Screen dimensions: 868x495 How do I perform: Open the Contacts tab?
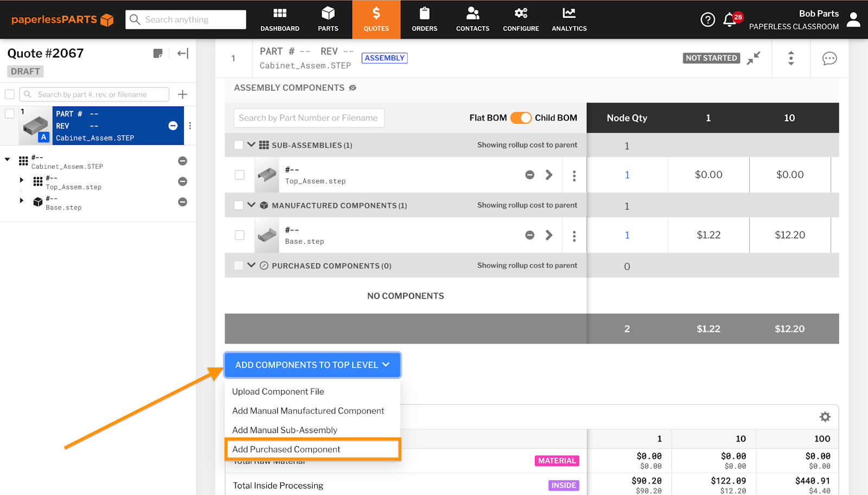pos(473,20)
